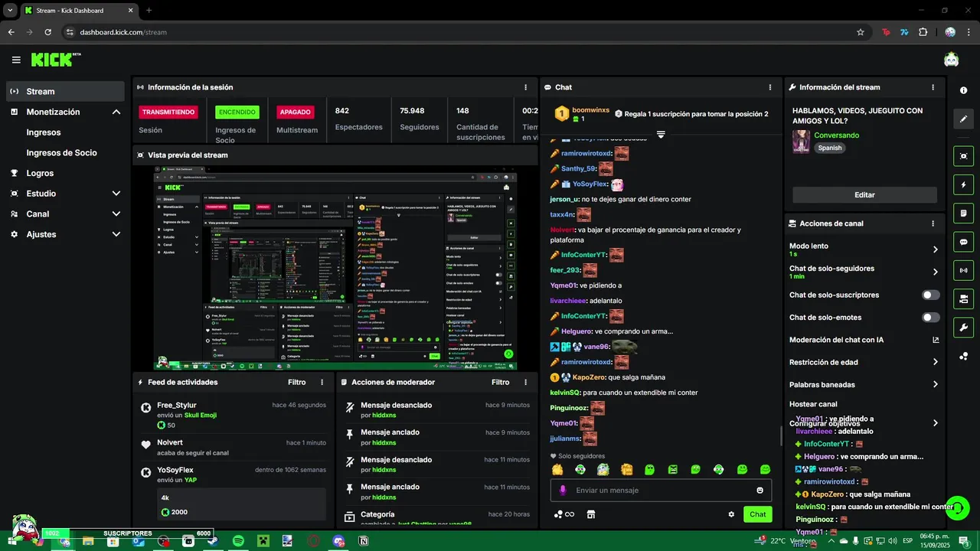980x551 pixels.
Task: Expand the Ajustes sidebar section
Action: coord(116,234)
